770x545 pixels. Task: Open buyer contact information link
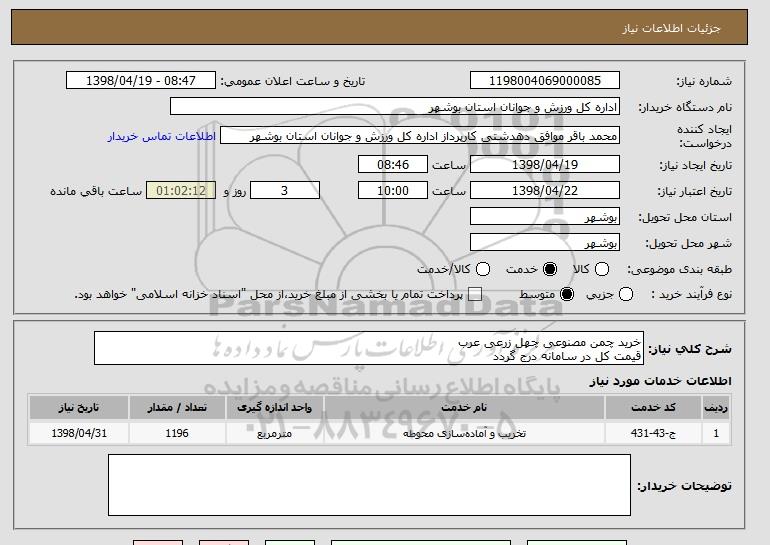[162, 136]
